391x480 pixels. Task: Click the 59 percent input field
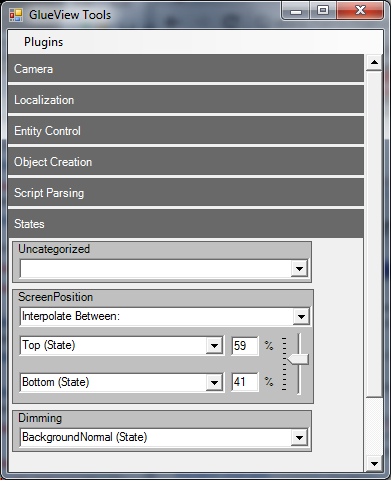pyautogui.click(x=245, y=346)
